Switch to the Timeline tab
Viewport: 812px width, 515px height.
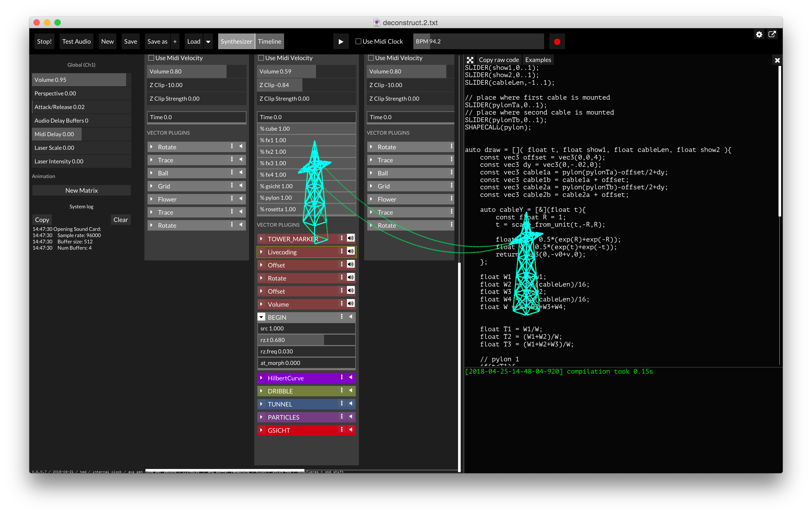(269, 42)
